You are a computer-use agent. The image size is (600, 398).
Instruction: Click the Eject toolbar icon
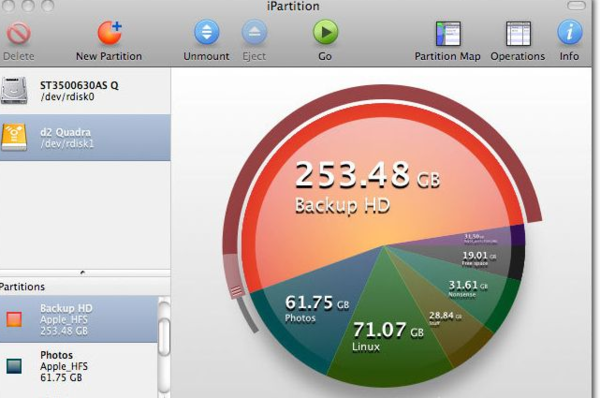click(254, 32)
